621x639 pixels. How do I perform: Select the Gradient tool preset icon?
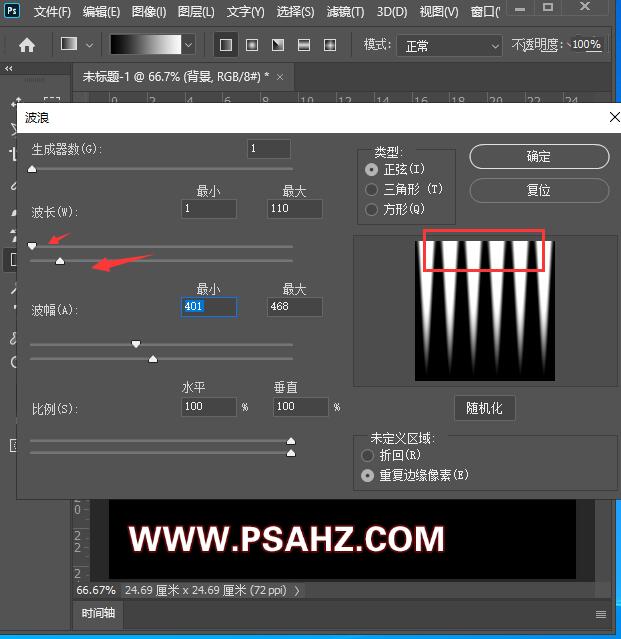pos(69,44)
